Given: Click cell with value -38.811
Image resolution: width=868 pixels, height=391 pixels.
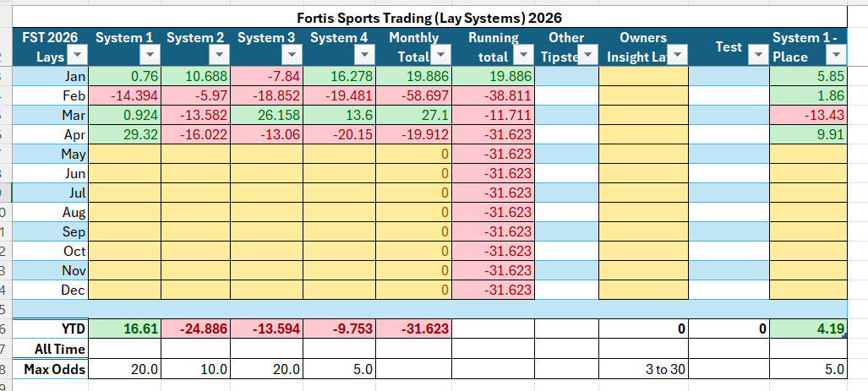Looking at the screenshot, I should [x=493, y=95].
